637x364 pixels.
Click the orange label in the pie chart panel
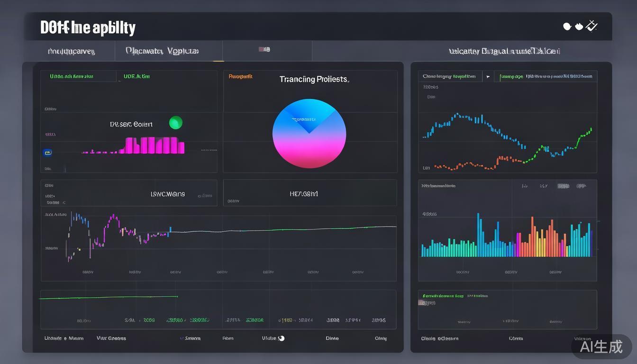coord(240,76)
